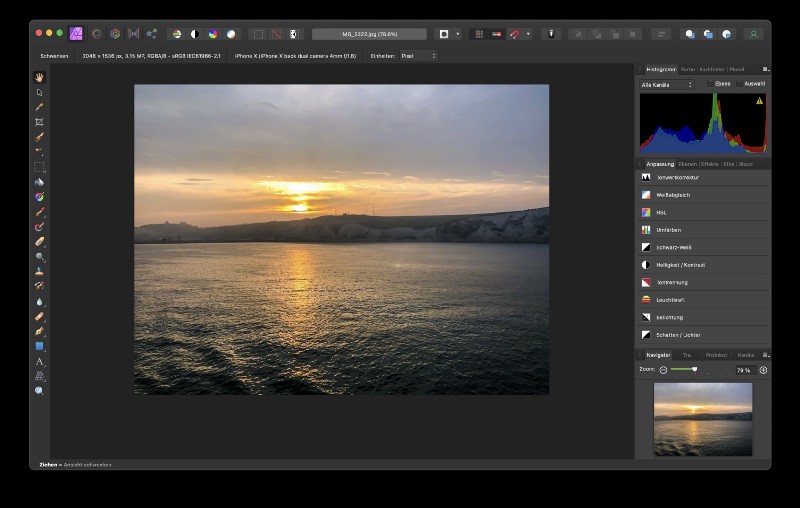Open the Alle Kanäle channel dropdown

[666, 85]
